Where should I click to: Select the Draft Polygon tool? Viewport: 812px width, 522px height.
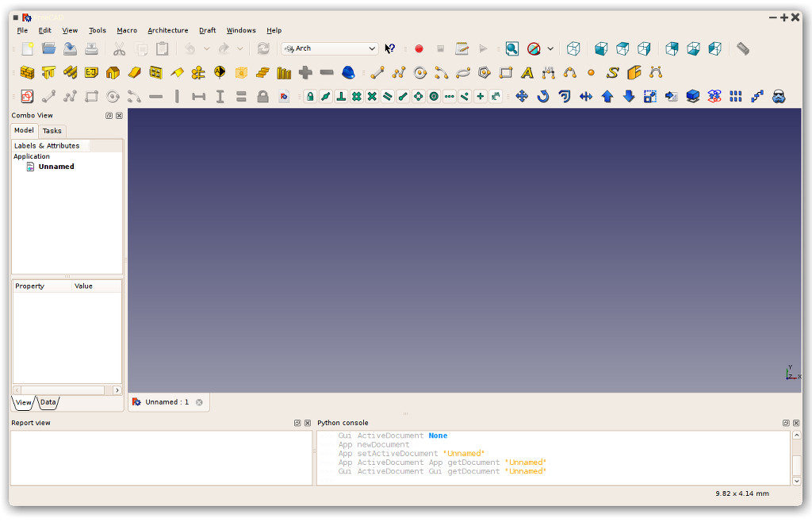point(485,73)
